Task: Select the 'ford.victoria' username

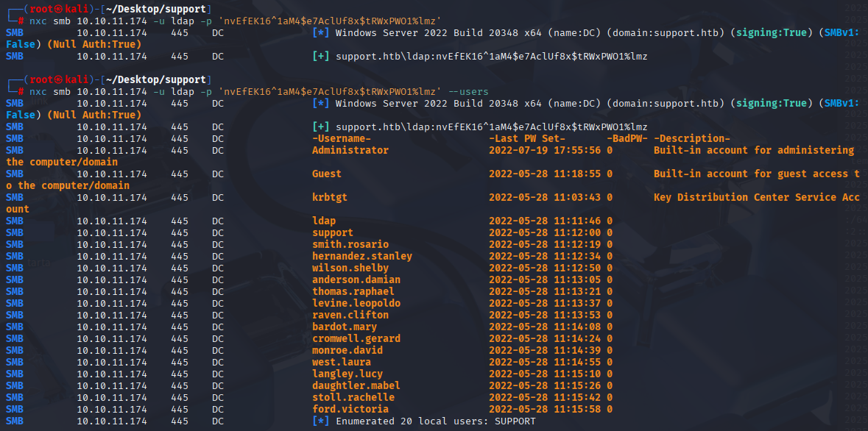Action: pyautogui.click(x=350, y=410)
